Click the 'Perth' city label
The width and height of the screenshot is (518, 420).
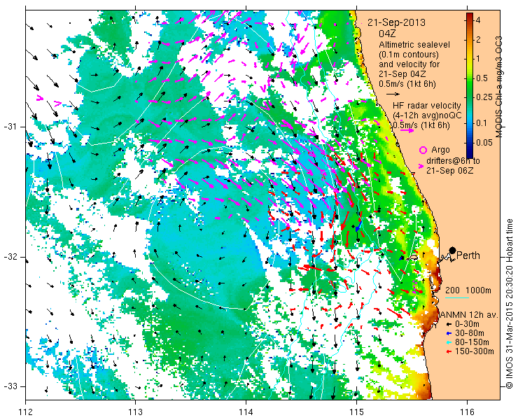pyautogui.click(x=468, y=255)
